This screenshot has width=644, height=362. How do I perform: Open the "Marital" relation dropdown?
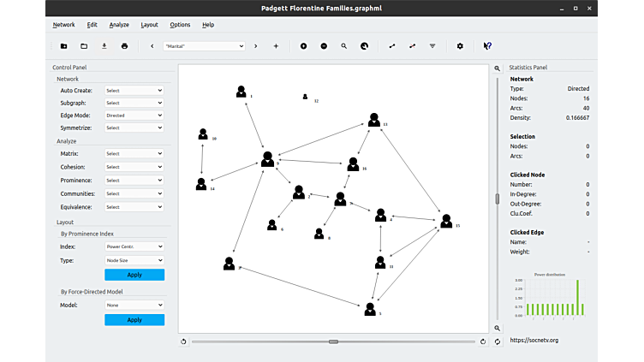[203, 46]
